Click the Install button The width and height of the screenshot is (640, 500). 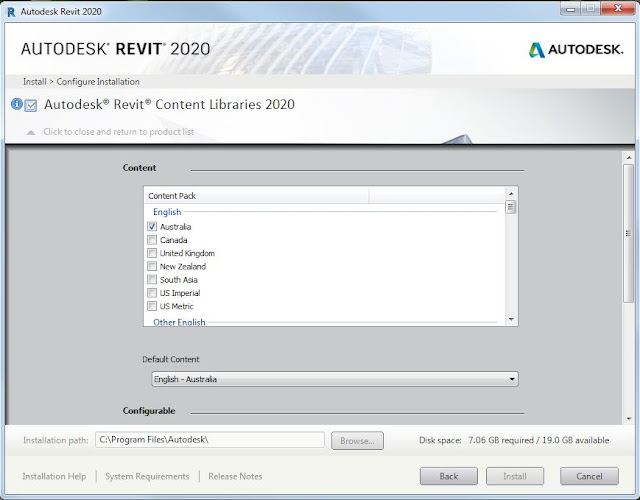(515, 476)
